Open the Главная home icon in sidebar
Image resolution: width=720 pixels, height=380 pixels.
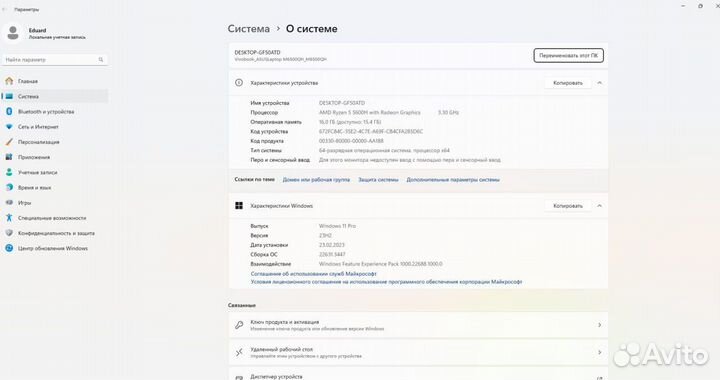pyautogui.click(x=9, y=81)
